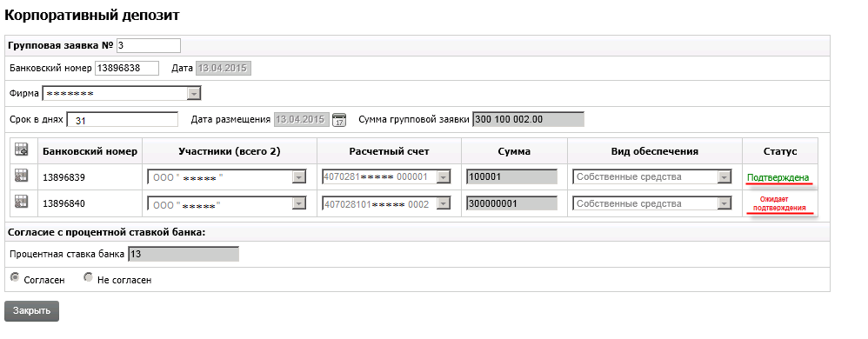Screen dimensions: 868x339
Task: Click the Закрыть button
Action: tap(31, 311)
